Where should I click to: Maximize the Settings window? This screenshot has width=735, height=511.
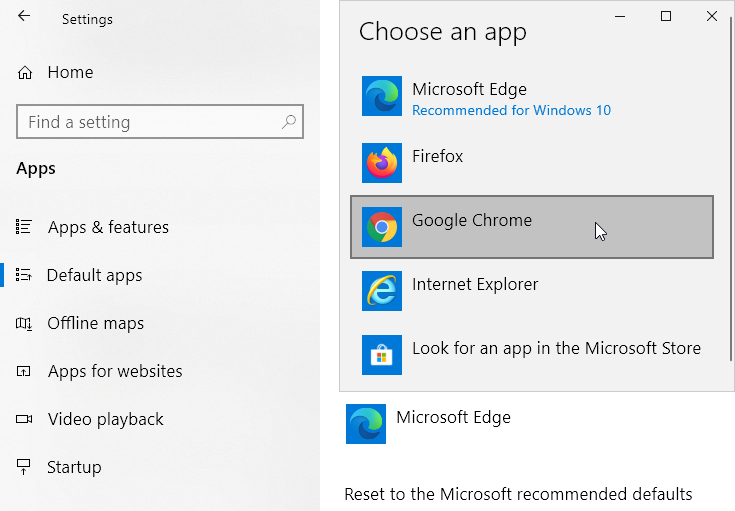(666, 16)
